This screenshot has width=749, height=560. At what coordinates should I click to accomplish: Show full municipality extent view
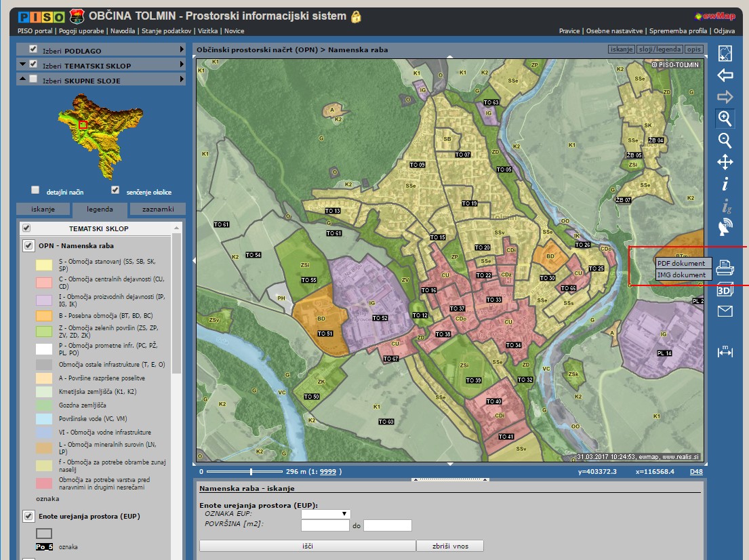(725, 54)
